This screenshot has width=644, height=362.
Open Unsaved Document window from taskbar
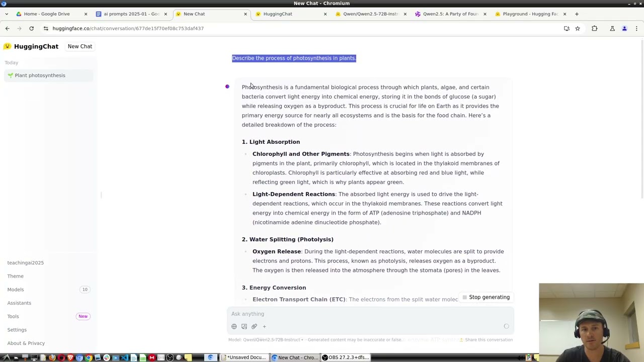click(246, 357)
